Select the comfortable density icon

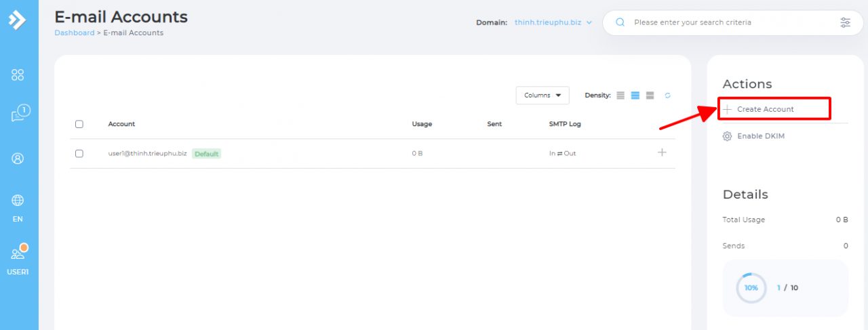click(650, 96)
